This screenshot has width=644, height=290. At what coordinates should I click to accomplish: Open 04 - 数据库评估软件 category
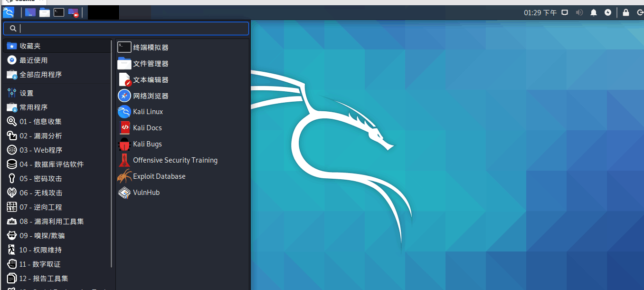[x=57, y=164]
